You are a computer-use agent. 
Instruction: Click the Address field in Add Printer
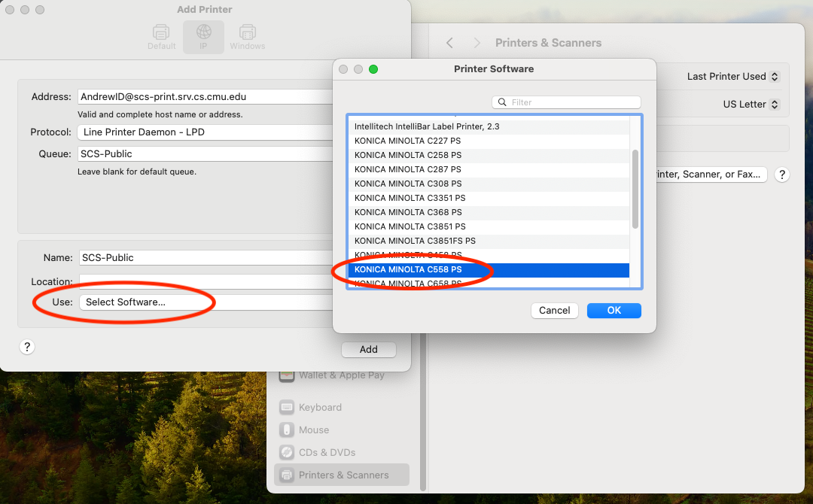(206, 97)
